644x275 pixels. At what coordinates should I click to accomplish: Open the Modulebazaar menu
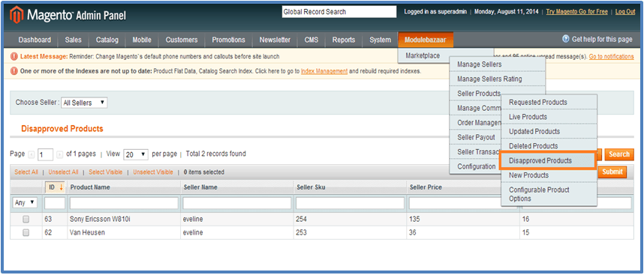[426, 40]
